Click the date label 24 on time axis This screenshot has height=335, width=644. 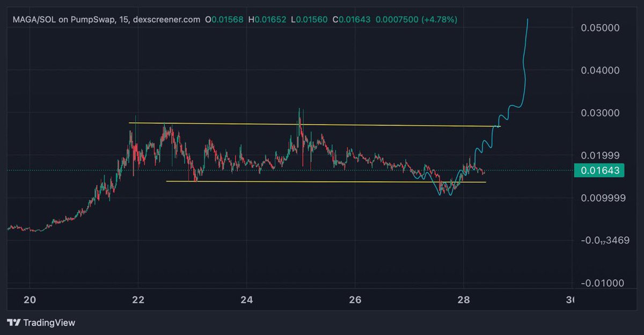point(247,300)
